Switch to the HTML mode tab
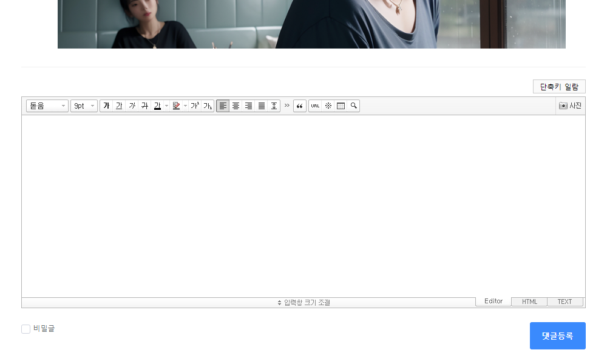 pyautogui.click(x=529, y=302)
